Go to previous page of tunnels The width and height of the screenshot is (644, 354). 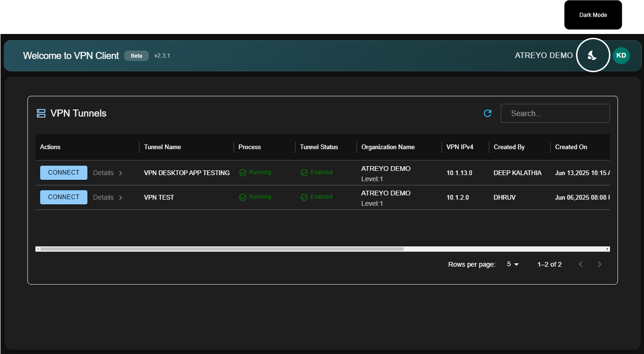point(581,264)
